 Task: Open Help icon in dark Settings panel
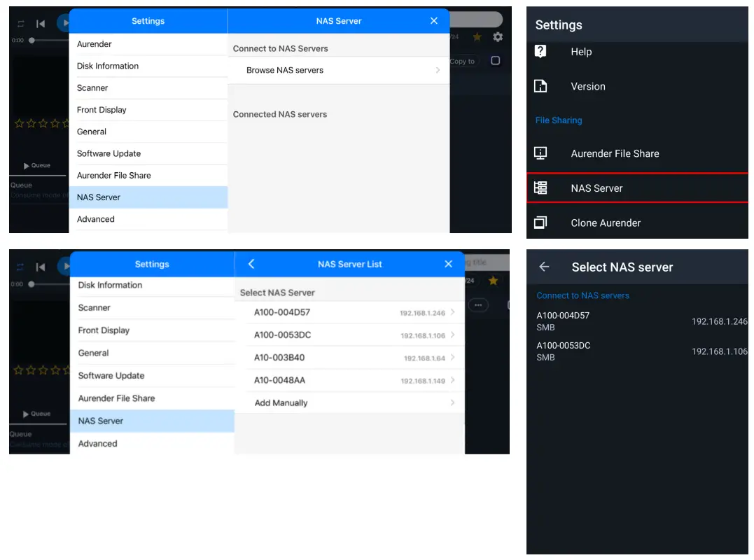[x=540, y=51]
